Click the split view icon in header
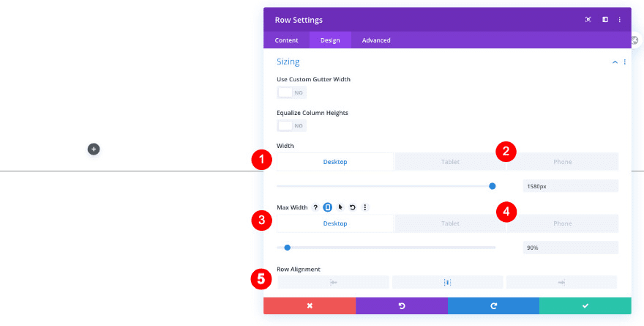 pos(604,20)
